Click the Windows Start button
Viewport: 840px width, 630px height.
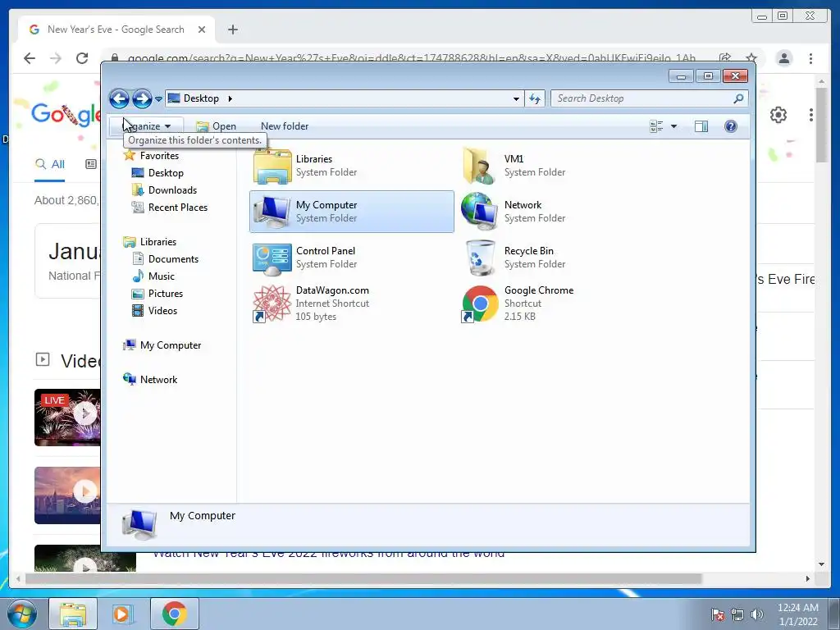pyautogui.click(x=21, y=614)
